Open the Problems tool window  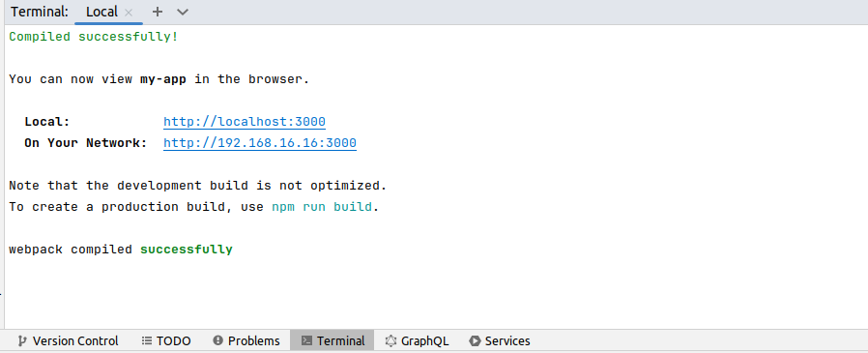click(x=246, y=340)
